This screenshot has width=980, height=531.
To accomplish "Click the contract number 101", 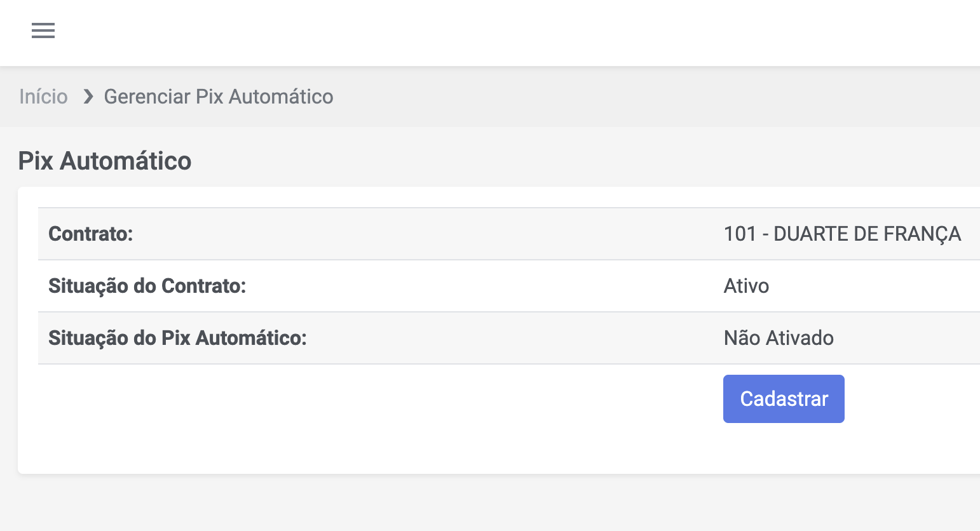I will (740, 234).
